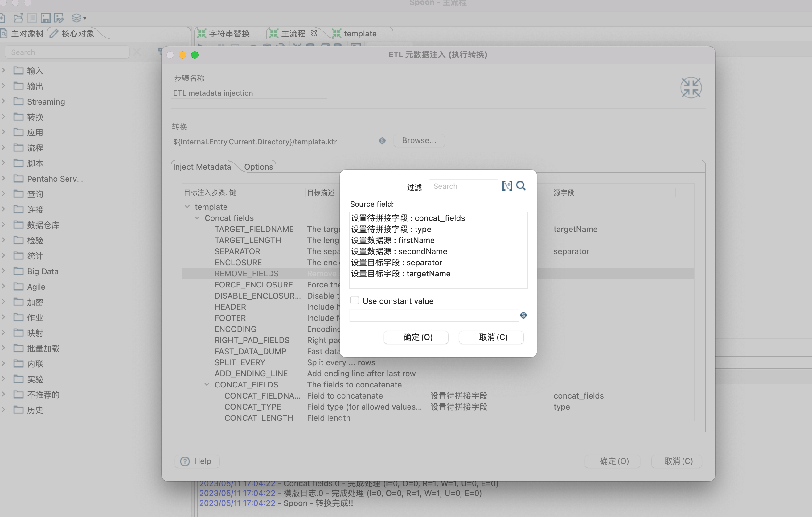Viewport: 812px width, 517px height.
Task: Expand the Streaming folder in sidebar
Action: (3, 101)
